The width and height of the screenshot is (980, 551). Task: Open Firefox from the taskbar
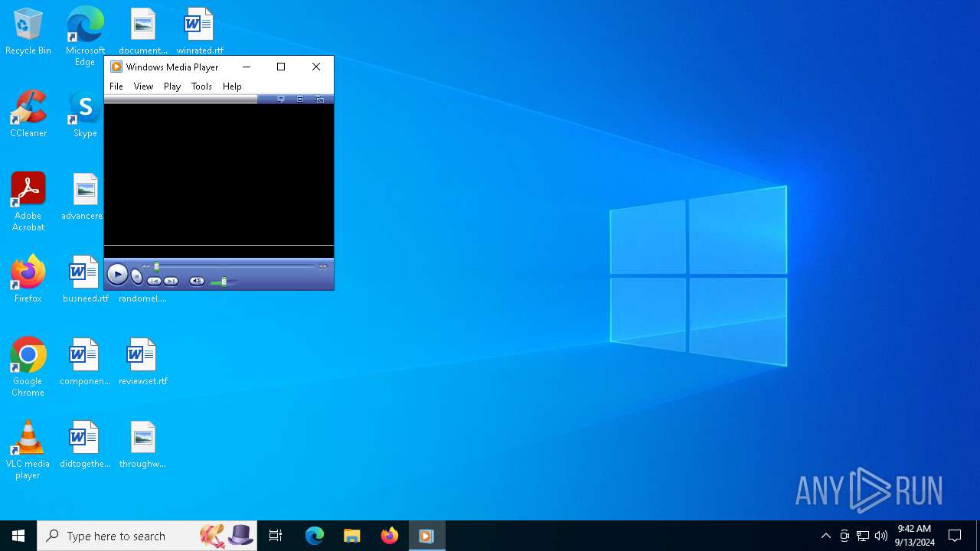pos(389,536)
